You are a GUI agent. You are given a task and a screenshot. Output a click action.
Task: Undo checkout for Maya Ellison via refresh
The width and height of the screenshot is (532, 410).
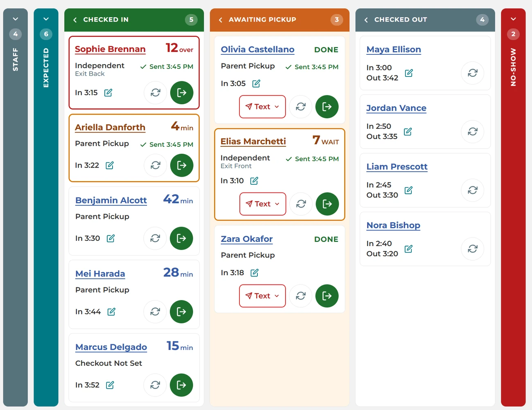pos(473,73)
